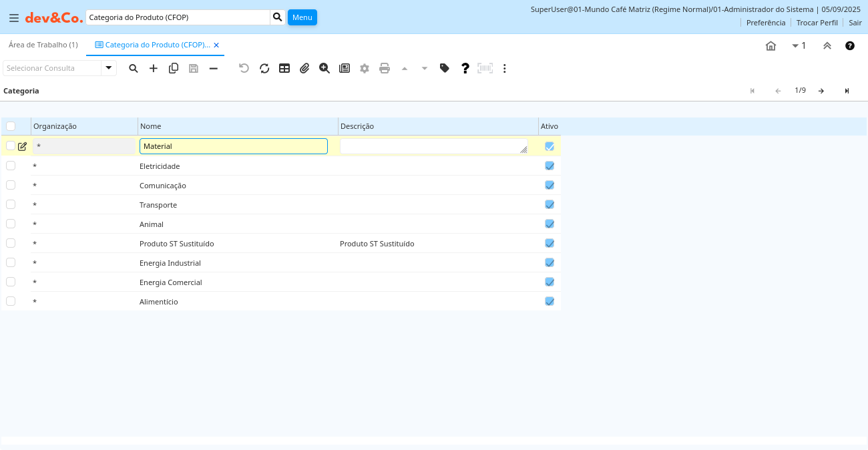Click the magnifier Find Record toolbar icon

coord(134,68)
